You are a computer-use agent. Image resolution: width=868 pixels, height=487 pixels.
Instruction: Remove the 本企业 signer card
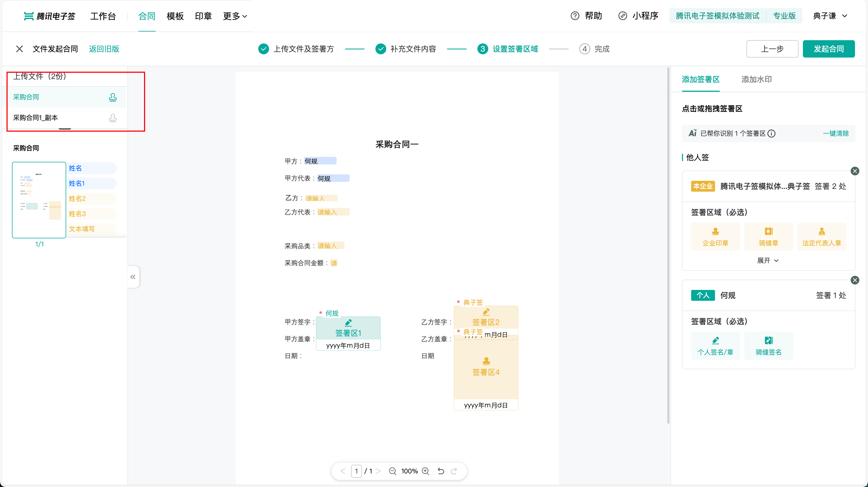pyautogui.click(x=855, y=171)
